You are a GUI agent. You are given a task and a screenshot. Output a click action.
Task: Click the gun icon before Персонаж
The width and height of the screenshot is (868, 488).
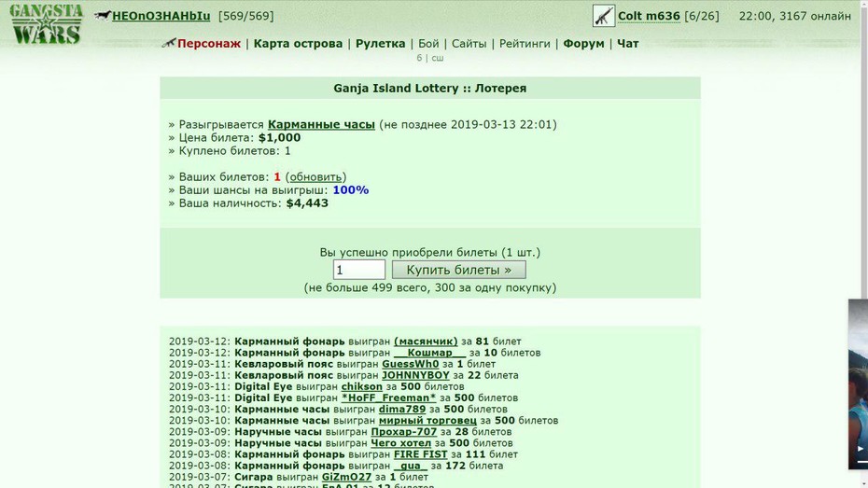[169, 43]
